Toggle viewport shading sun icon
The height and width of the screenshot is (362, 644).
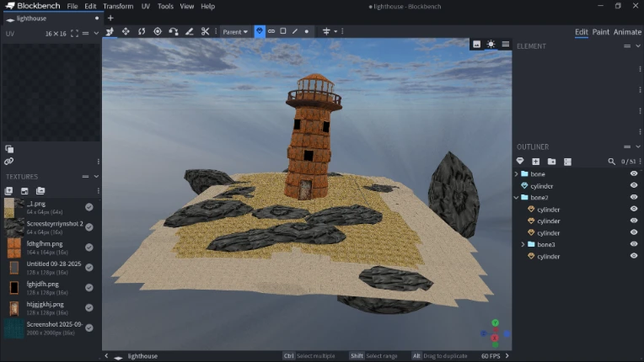click(x=491, y=45)
